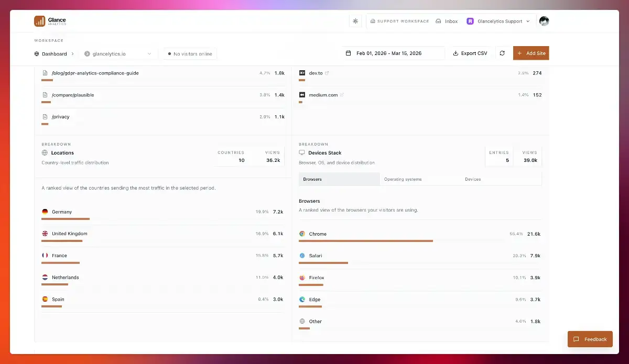Click the refresh data icon

(x=502, y=53)
